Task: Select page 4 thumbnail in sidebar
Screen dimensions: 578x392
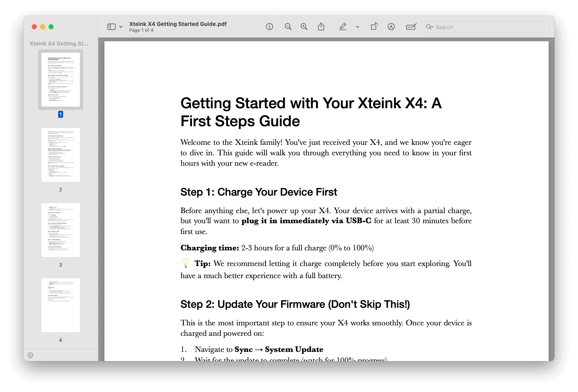Action: coord(60,305)
